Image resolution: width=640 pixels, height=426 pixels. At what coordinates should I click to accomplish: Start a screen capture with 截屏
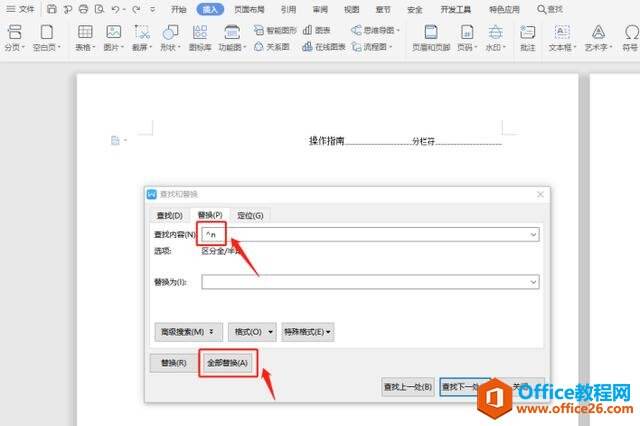[x=142, y=38]
